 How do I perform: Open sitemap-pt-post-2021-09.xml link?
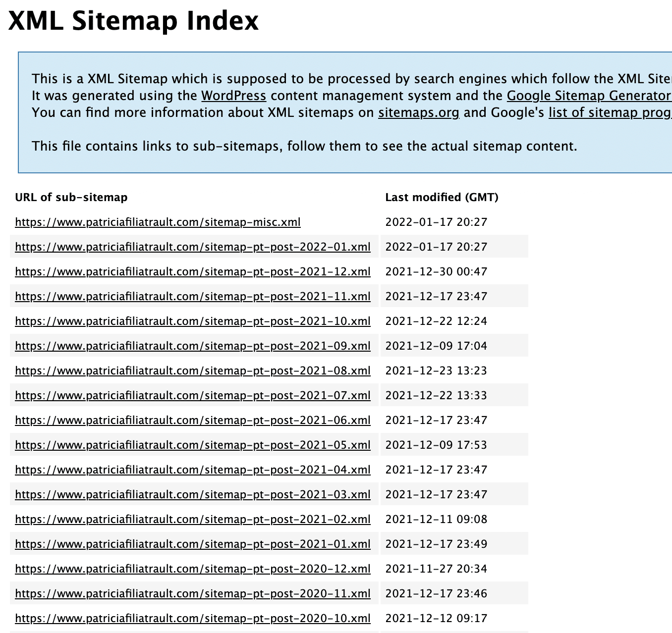[193, 346]
